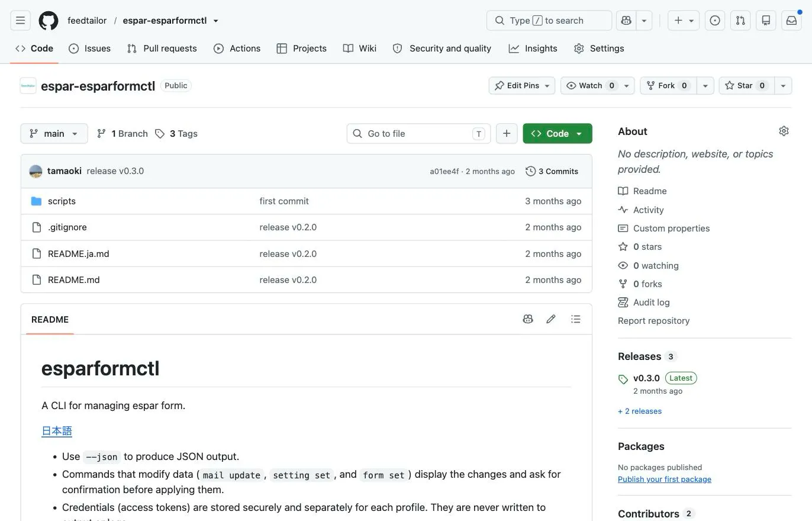Viewport: 812px width, 521px height.
Task: Open the scripts folder
Action: tap(62, 201)
